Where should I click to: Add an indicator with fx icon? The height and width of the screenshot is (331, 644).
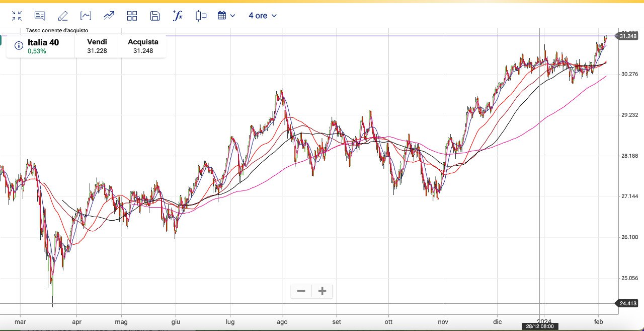click(178, 16)
